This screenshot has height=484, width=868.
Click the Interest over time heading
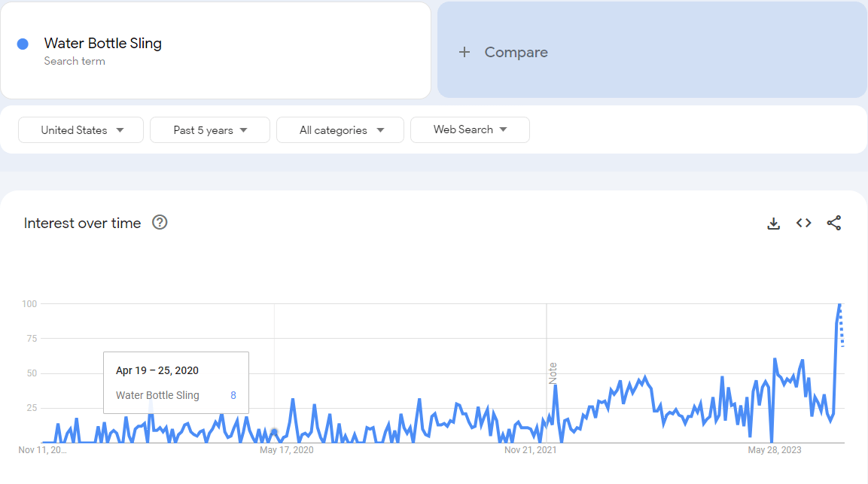coord(83,223)
